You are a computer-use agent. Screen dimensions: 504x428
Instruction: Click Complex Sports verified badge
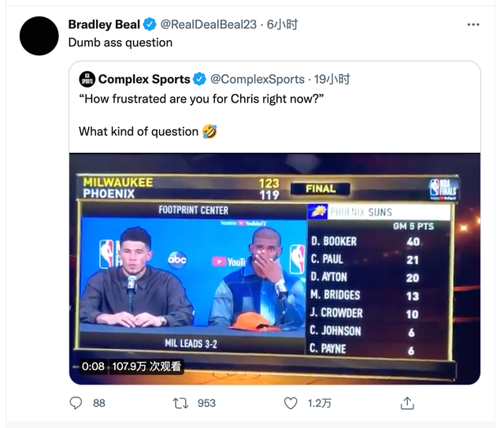201,79
